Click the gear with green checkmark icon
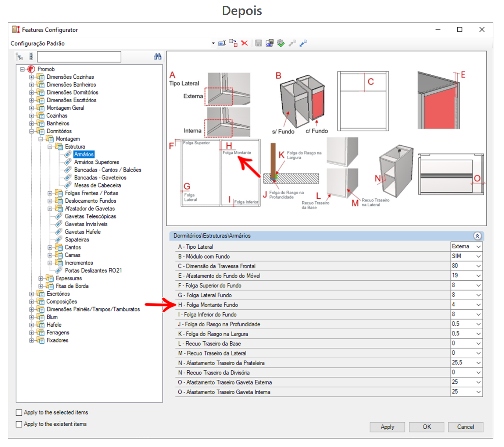The height and width of the screenshot is (447, 504). pos(280,43)
